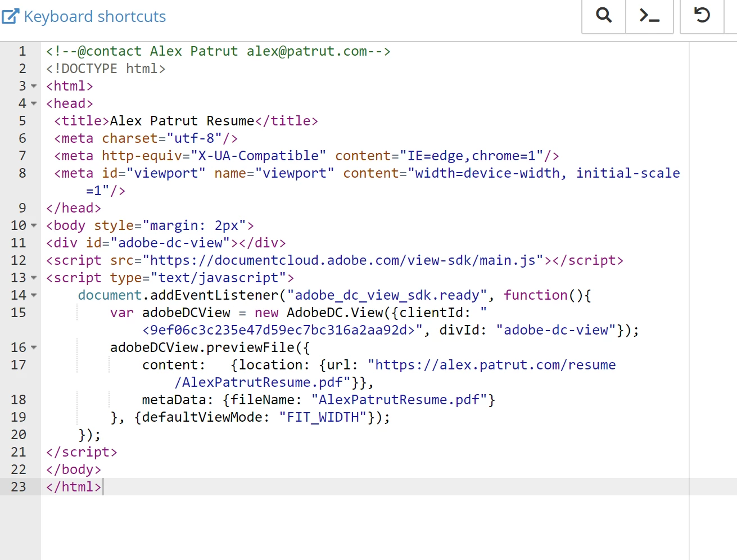Click the closing "</body>" tag
This screenshot has width=737, height=560.
click(74, 469)
